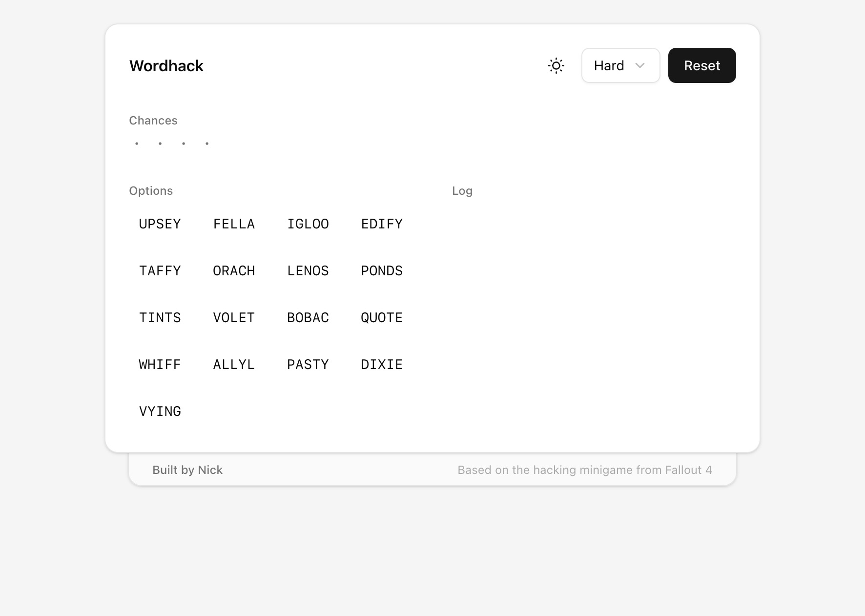Expand the difficulty selector chevron
Viewport: 865px width, 616px height.
[x=640, y=65]
